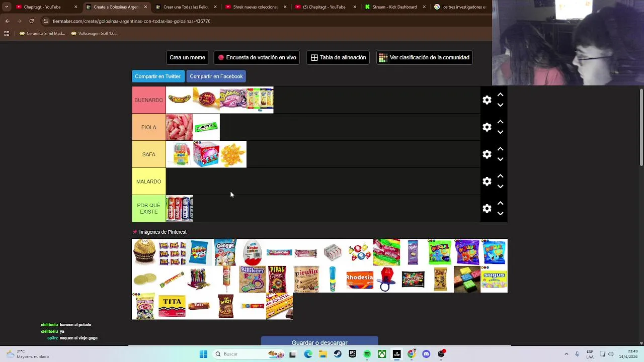The width and height of the screenshot is (644, 362).
Task: Select the Beldent gum in PIOLA row
Action: pyautogui.click(x=206, y=127)
